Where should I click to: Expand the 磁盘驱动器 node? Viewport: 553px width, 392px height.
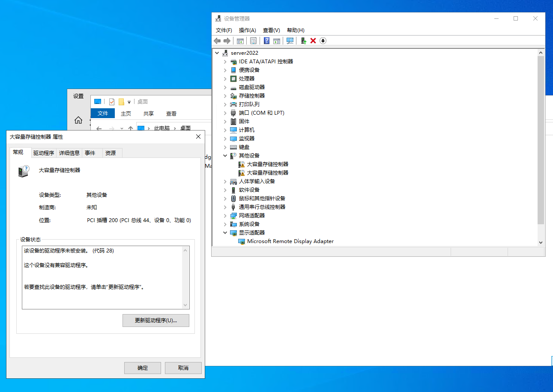(225, 87)
